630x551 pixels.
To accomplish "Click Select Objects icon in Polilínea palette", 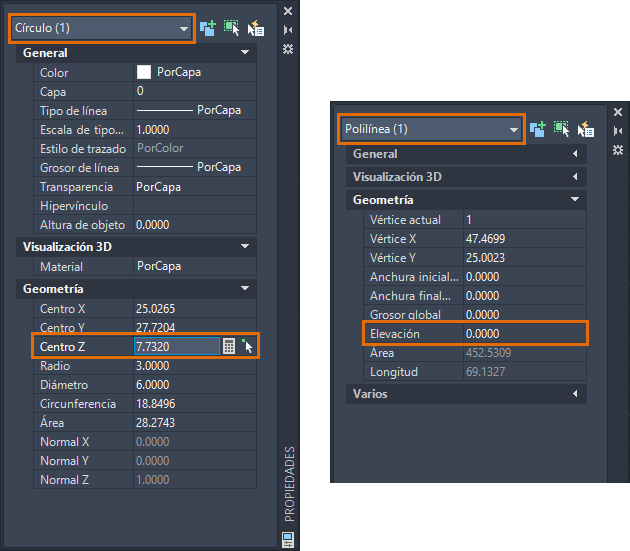I will [561, 129].
